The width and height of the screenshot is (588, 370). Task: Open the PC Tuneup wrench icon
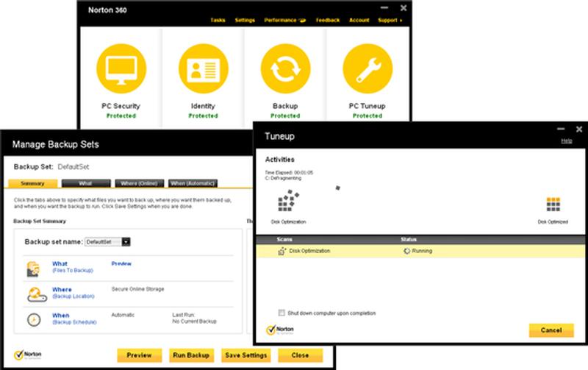pos(367,68)
